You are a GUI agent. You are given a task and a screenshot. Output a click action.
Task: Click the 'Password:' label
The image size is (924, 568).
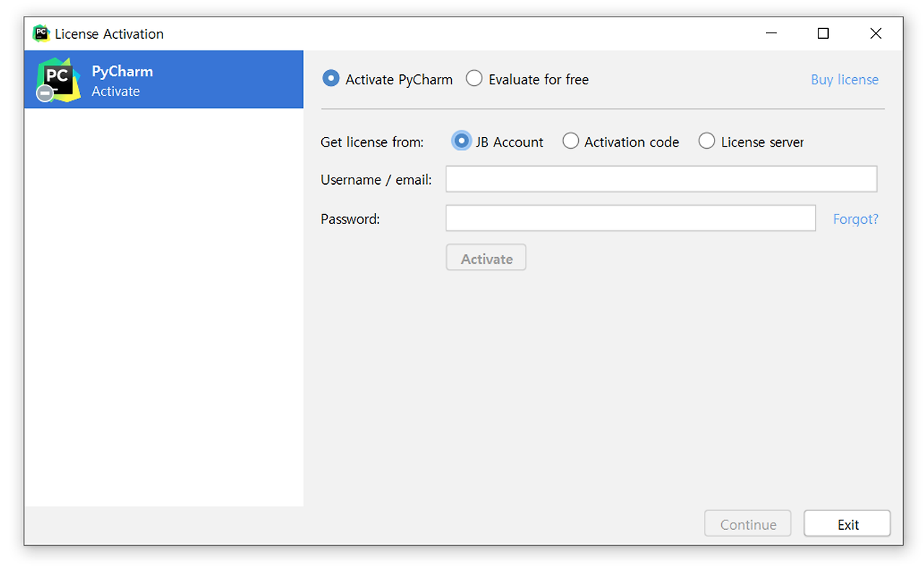(x=350, y=219)
